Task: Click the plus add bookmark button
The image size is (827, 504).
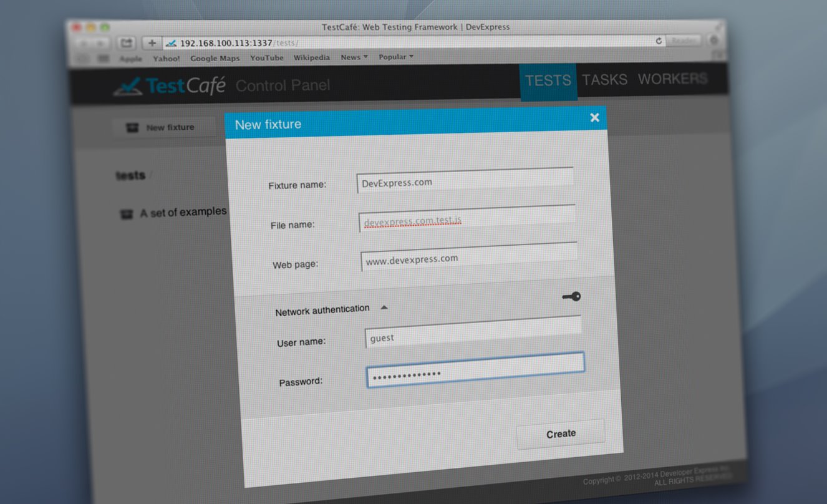Action: click(152, 43)
